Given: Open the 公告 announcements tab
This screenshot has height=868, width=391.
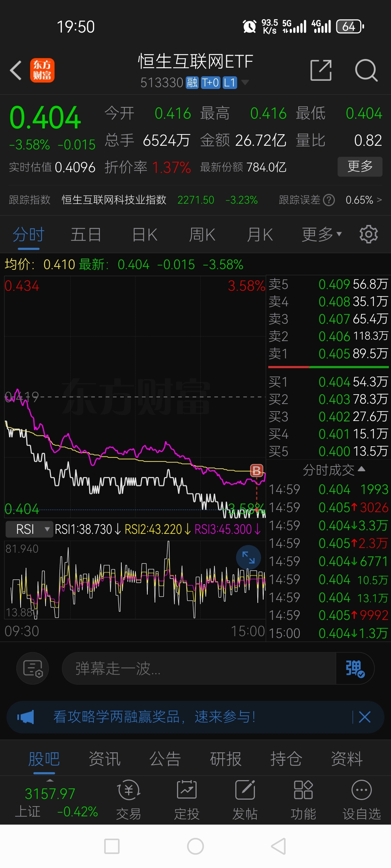Looking at the screenshot, I should (165, 758).
